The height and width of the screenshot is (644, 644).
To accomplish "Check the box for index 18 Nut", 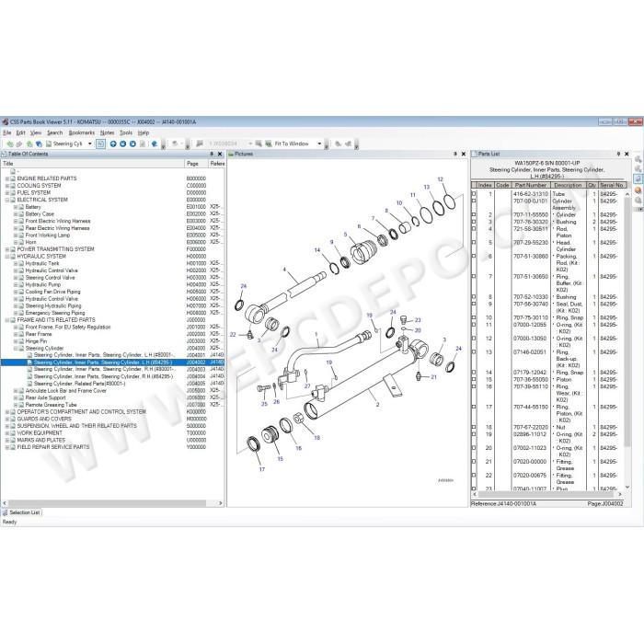I will (474, 427).
